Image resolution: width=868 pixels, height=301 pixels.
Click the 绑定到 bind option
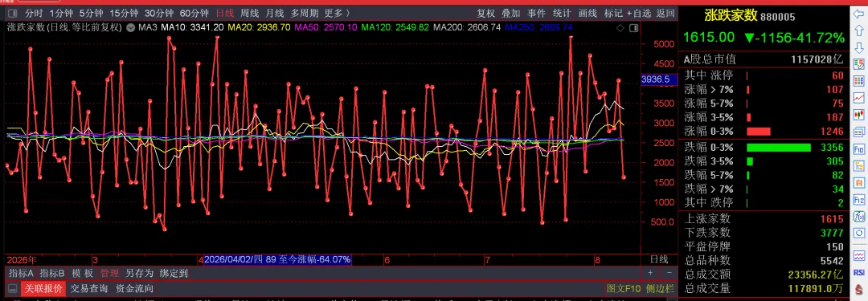click(174, 273)
